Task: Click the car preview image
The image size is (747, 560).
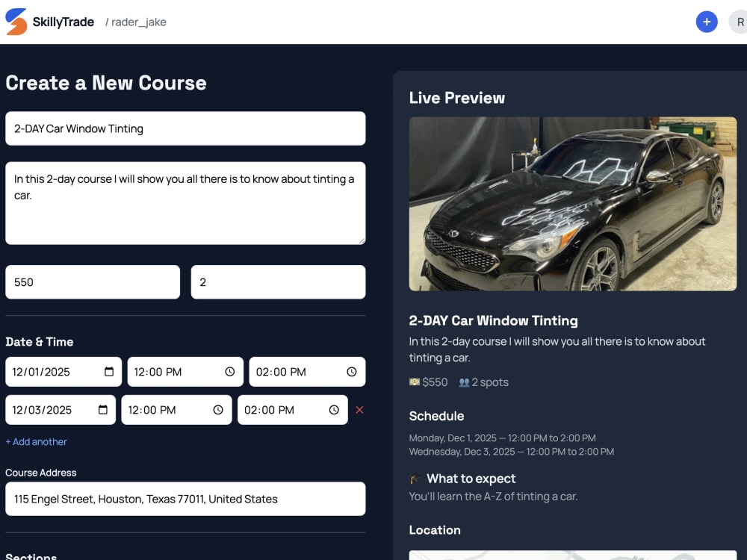Action: coord(573,204)
